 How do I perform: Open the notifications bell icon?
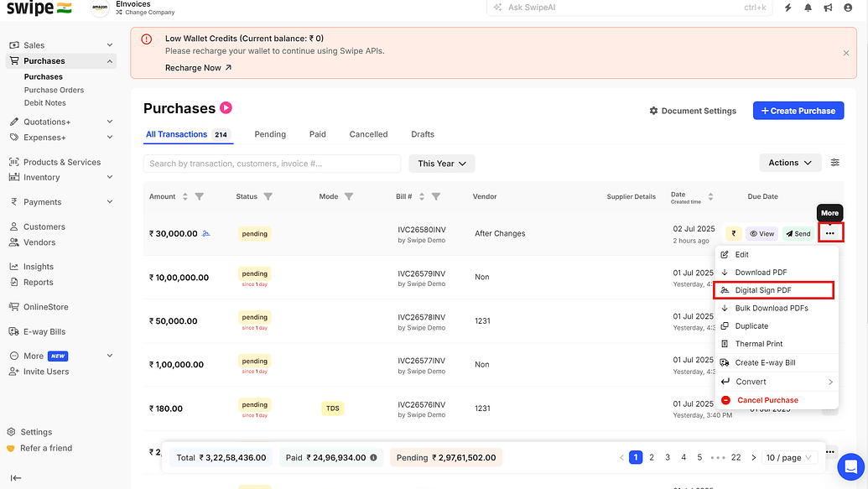[x=808, y=8]
